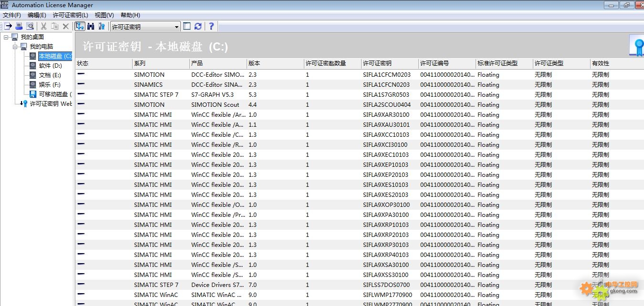Click status icon of SIFLA9XSA30100 row
Screen dimensions: 644x306
[x=81, y=264]
